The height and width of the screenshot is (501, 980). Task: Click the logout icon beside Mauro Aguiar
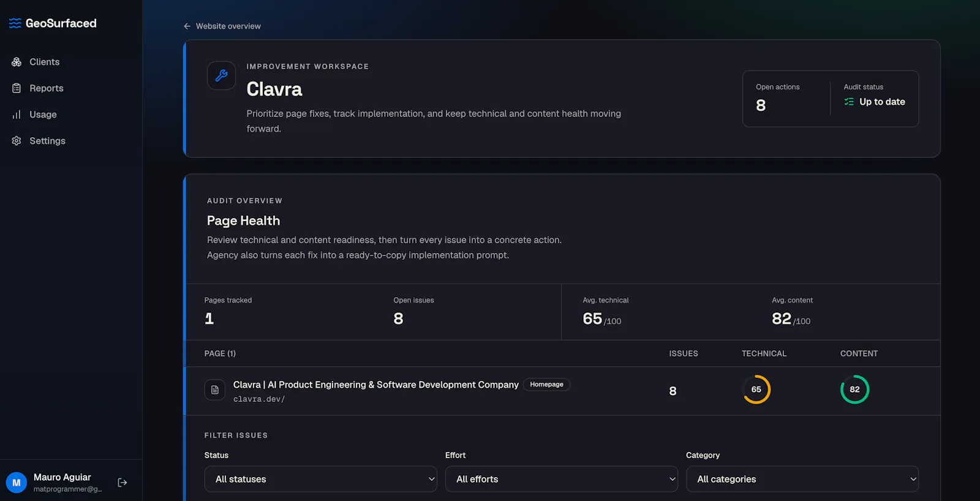(123, 483)
